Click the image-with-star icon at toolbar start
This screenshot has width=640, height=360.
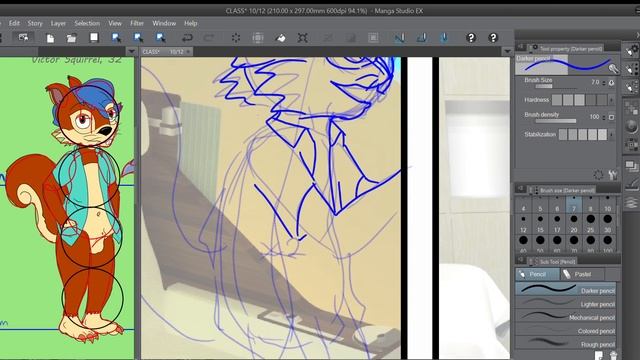(x=23, y=38)
